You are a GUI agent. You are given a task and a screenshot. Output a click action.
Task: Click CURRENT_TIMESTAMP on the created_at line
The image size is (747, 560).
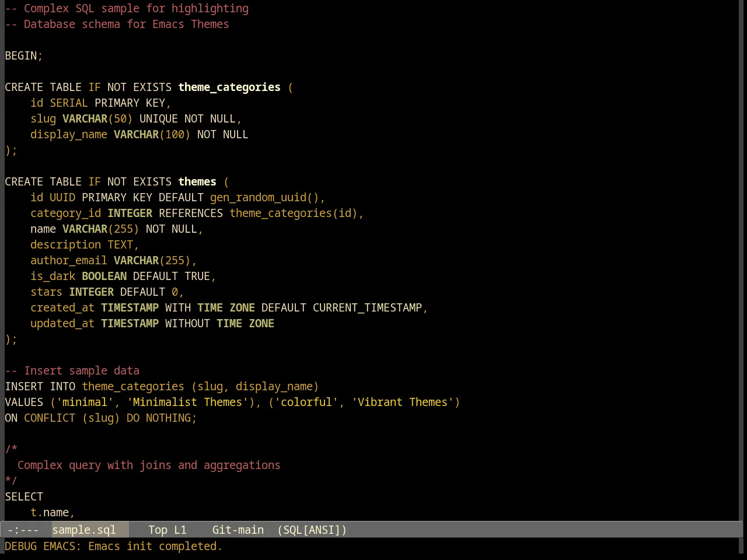tap(367, 307)
